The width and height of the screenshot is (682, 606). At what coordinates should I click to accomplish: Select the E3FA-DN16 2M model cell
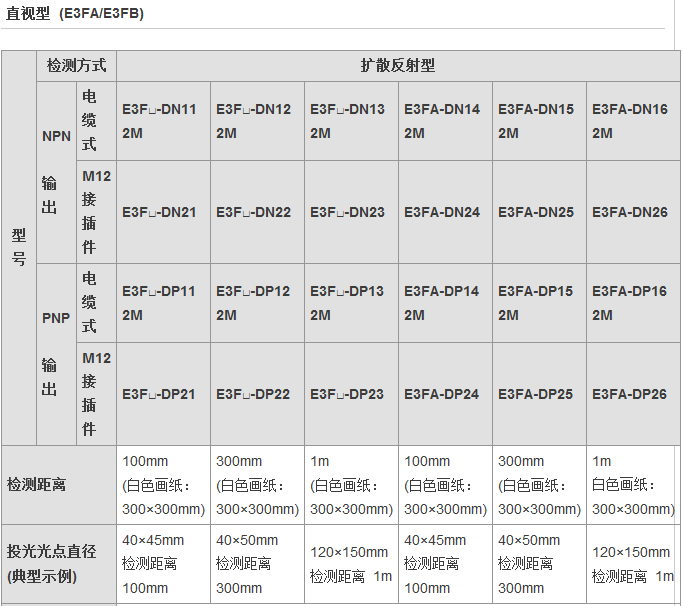click(x=632, y=121)
